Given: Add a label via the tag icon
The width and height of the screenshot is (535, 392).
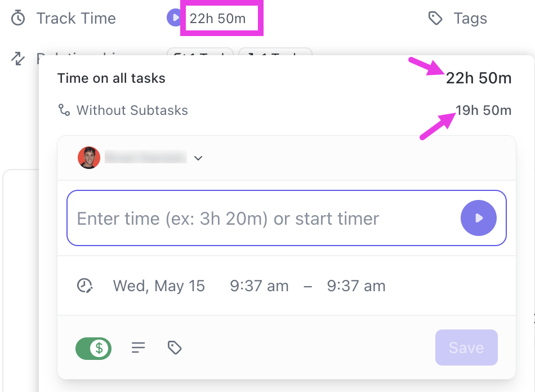Looking at the screenshot, I should pos(175,348).
